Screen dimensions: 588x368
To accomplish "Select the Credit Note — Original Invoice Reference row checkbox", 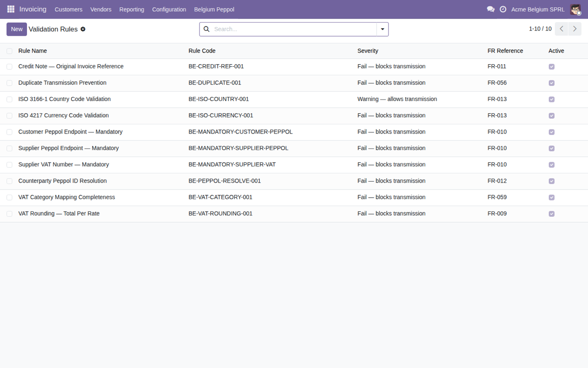I will [9, 67].
